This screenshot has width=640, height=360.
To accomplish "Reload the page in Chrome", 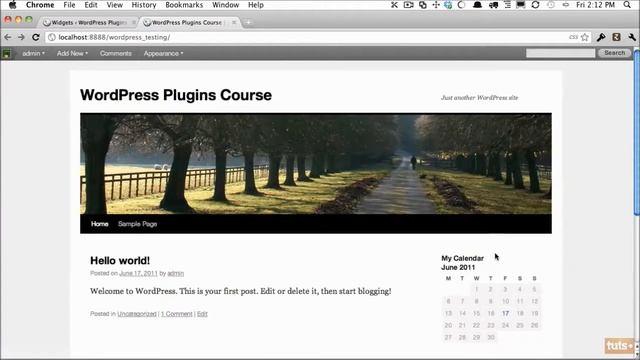I will pyautogui.click(x=36, y=37).
